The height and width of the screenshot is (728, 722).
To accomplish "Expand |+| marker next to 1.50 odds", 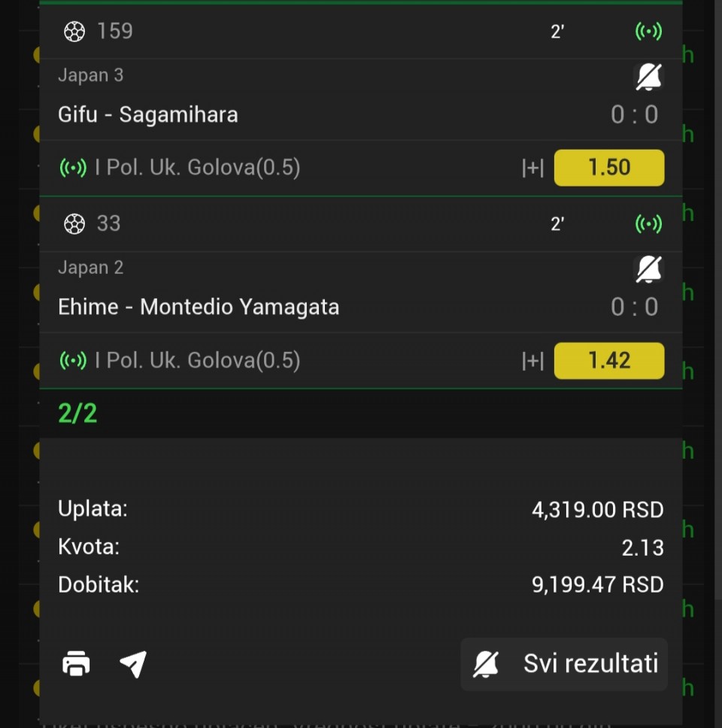I will [x=532, y=168].
